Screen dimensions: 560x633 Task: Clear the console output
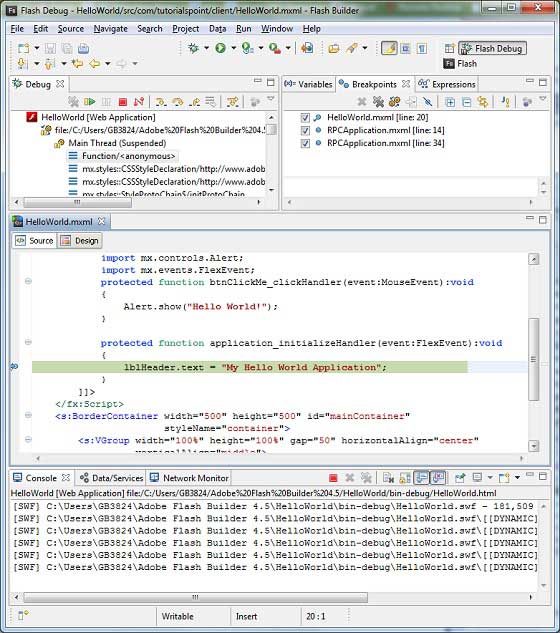[388, 478]
